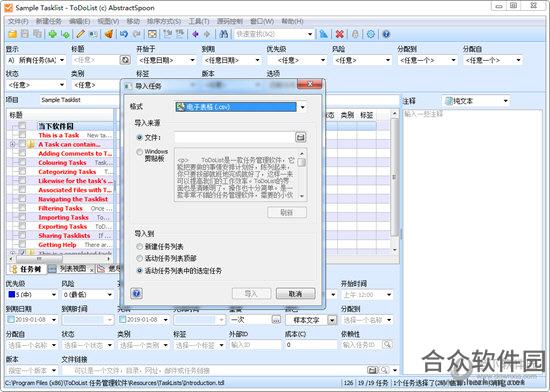Click the comments text area on right
The height and width of the screenshot is (392, 550).
472,242
